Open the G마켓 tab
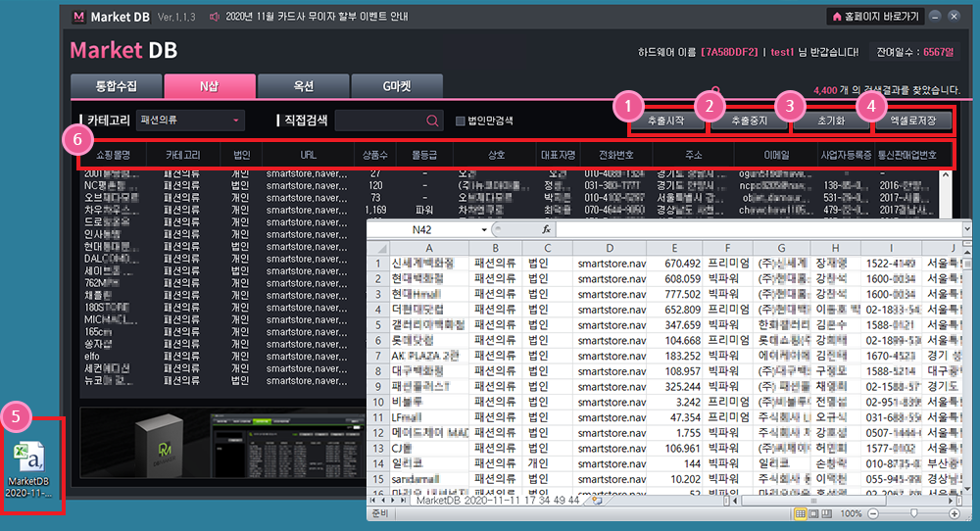This screenshot has height=531, width=980. coord(397,86)
